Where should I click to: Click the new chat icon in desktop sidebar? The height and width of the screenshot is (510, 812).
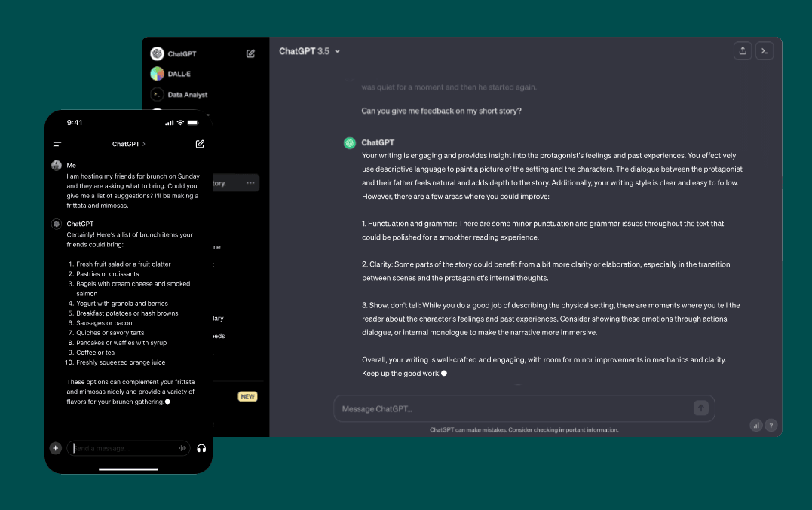point(250,53)
